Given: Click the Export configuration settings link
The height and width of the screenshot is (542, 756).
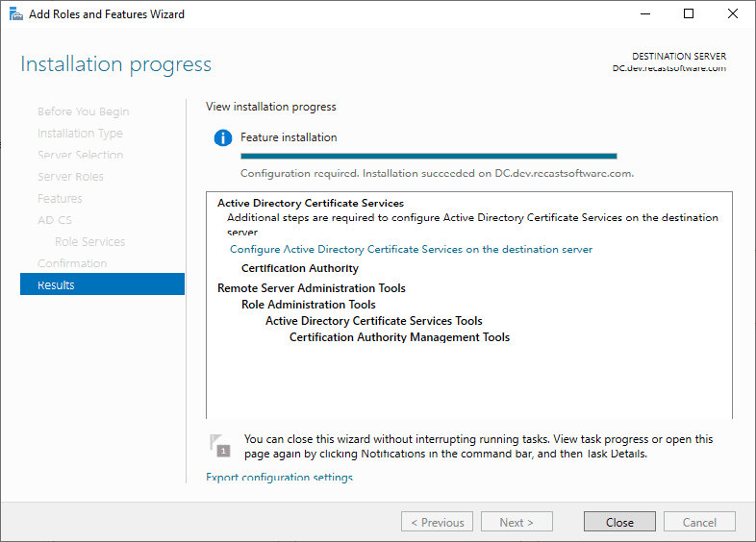Looking at the screenshot, I should point(279,478).
